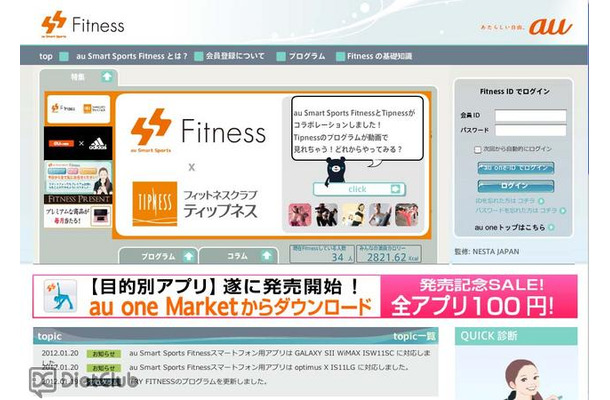This screenshot has width=610, height=400.
Task: Open the 会員登録について menu item
Action: (235, 56)
